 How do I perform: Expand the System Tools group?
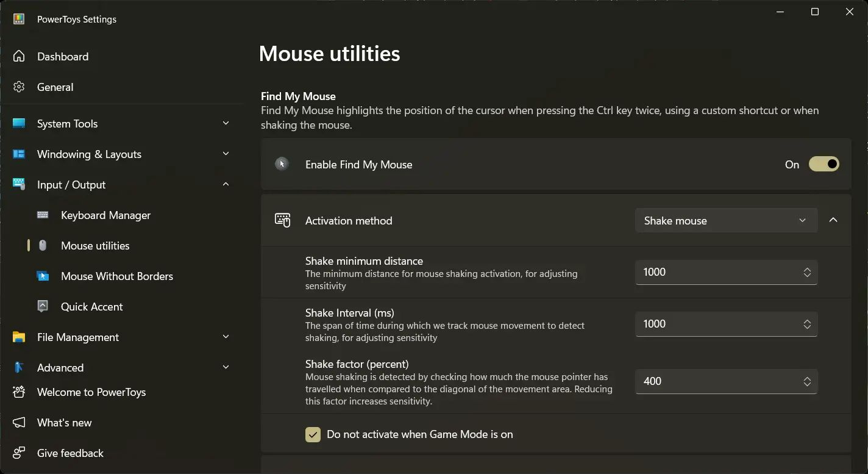pos(122,123)
